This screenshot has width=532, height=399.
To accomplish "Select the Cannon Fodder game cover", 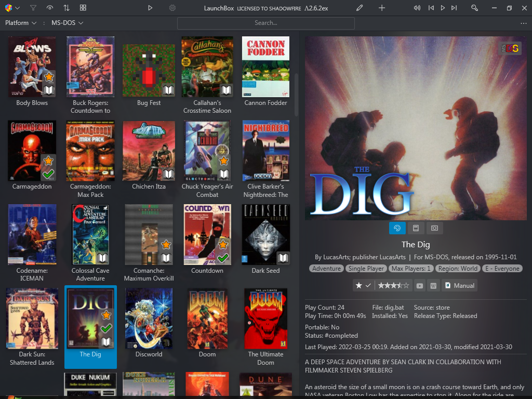I will pyautogui.click(x=265, y=67).
